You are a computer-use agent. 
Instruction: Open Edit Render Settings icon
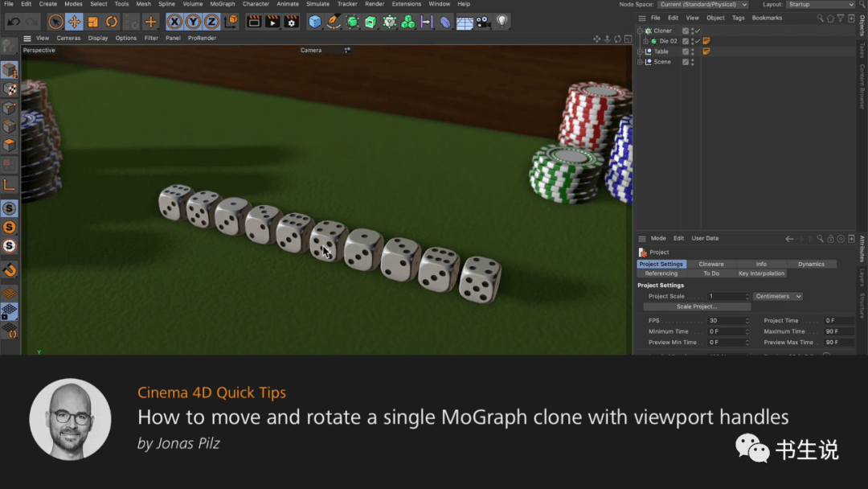coord(291,22)
